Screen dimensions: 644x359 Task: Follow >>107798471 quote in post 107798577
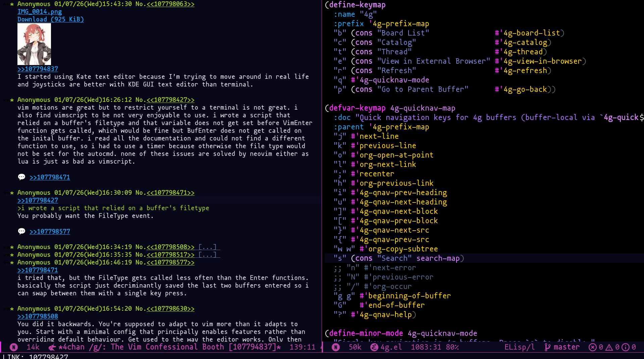pos(38,270)
